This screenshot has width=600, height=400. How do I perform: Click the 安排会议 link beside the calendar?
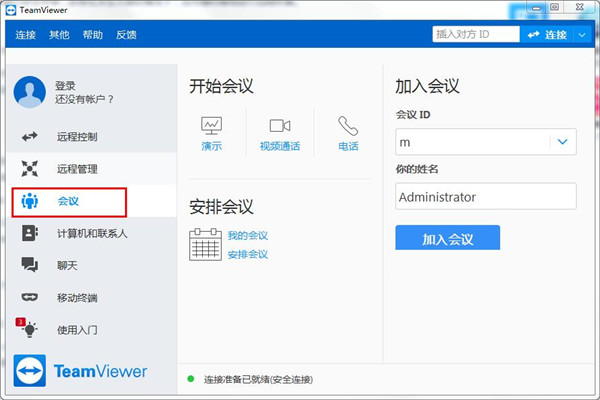coord(248,254)
